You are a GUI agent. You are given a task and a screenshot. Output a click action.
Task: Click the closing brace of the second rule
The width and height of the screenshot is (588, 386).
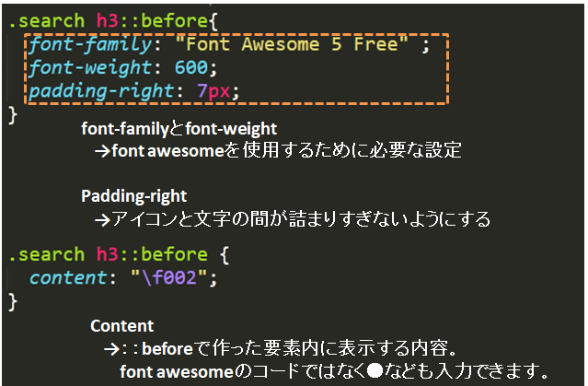(x=12, y=302)
